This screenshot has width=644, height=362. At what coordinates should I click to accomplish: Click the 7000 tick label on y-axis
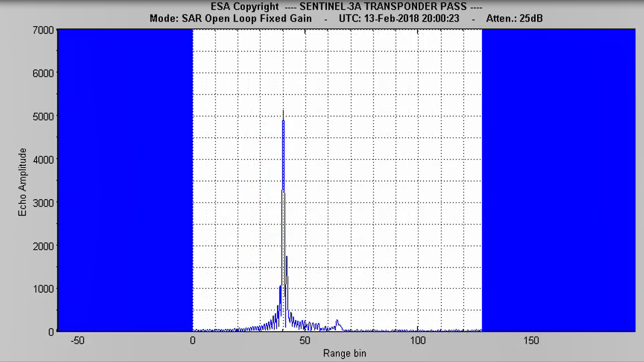[43, 30]
